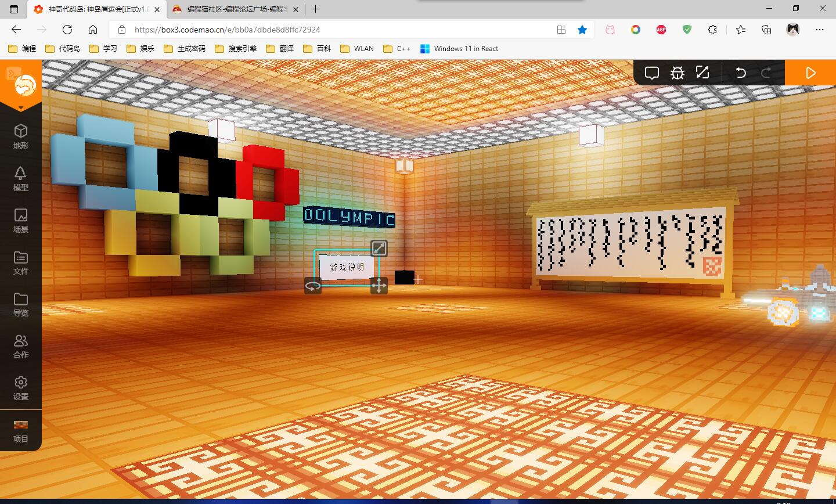The image size is (836, 504).
Task: Open the tab actions menu
Action: point(14,9)
